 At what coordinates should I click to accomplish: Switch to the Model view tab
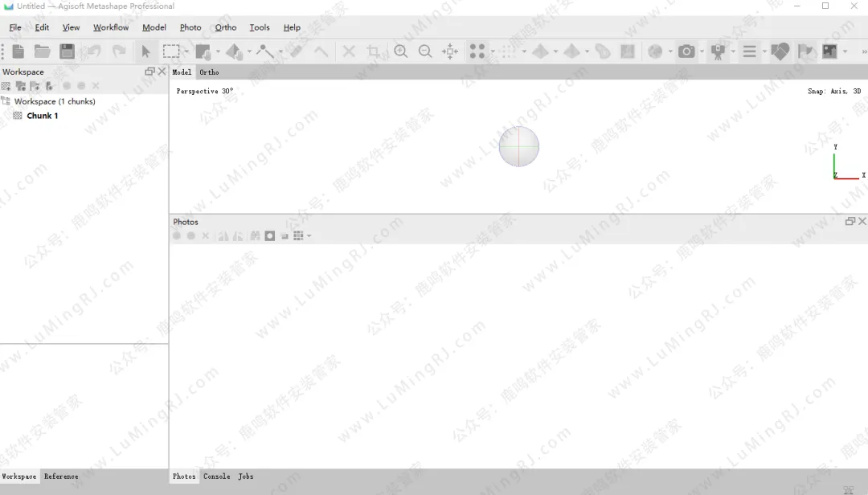(182, 72)
